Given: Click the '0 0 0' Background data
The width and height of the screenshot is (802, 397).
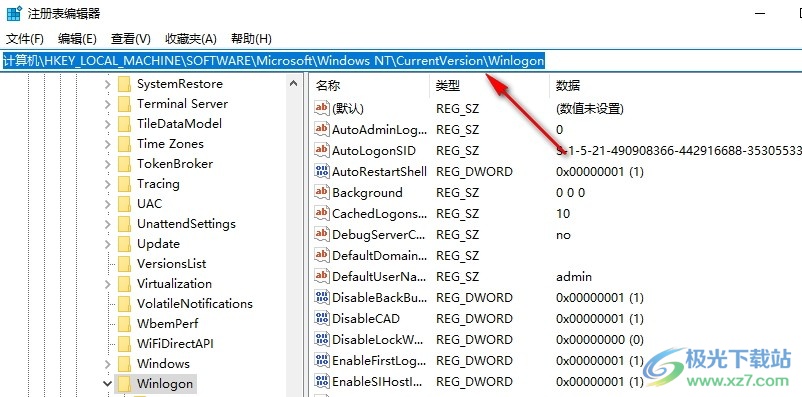Looking at the screenshot, I should 570,193.
